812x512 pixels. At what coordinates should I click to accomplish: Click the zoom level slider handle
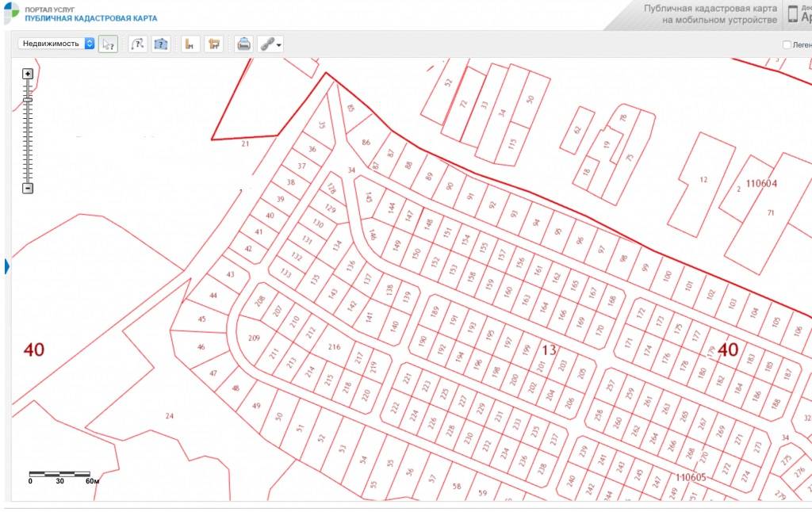point(28,99)
